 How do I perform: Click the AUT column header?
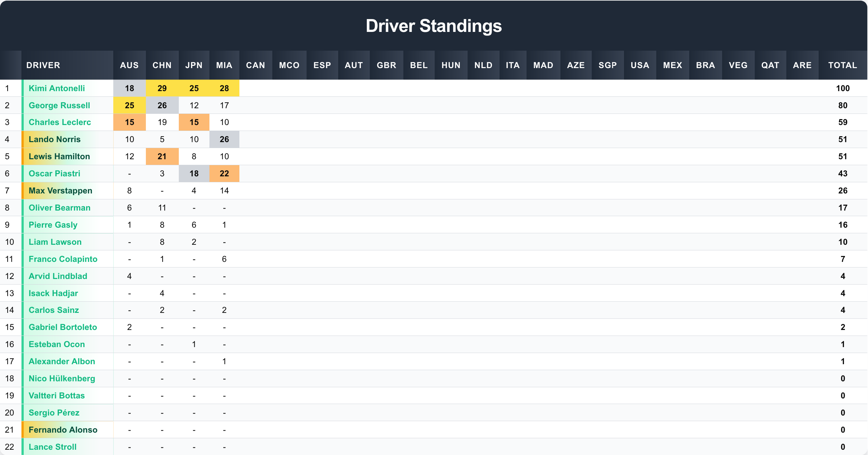(354, 65)
